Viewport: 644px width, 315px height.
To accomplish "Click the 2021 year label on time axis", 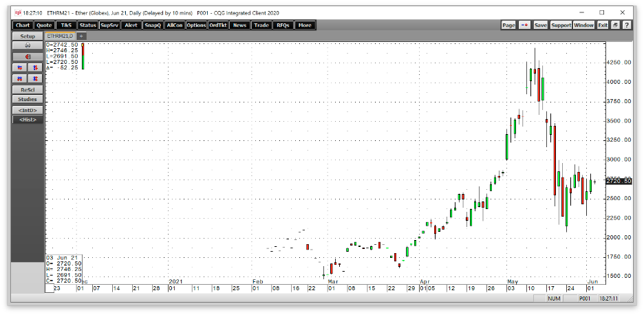I will tap(175, 282).
